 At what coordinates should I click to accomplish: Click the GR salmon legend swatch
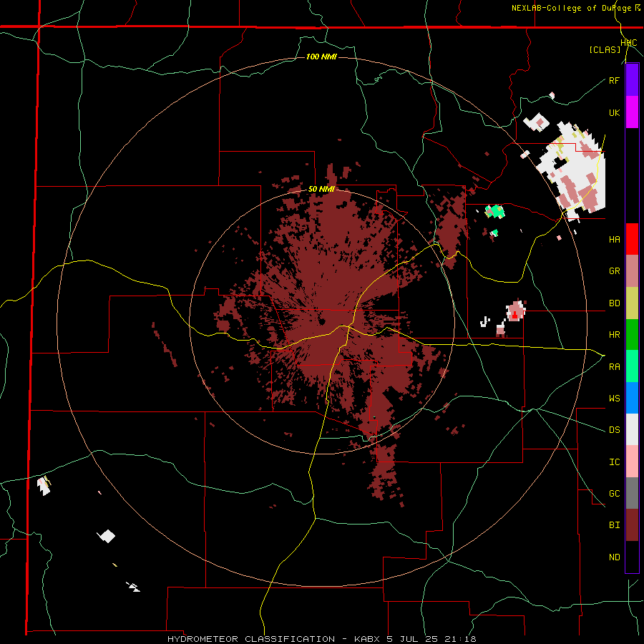[x=632, y=271]
